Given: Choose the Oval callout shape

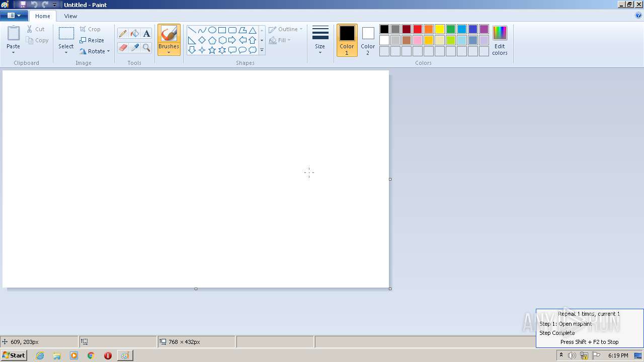Looking at the screenshot, I should coord(242,50).
